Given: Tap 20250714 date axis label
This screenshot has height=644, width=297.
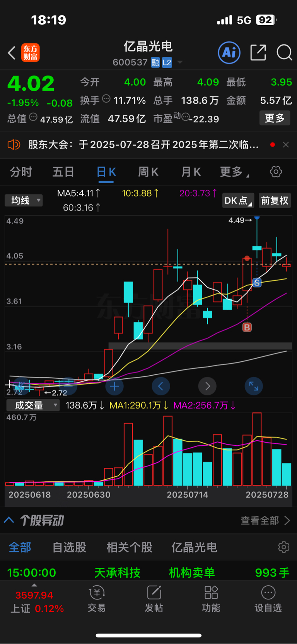Looking at the screenshot, I should pyautogui.click(x=188, y=495).
